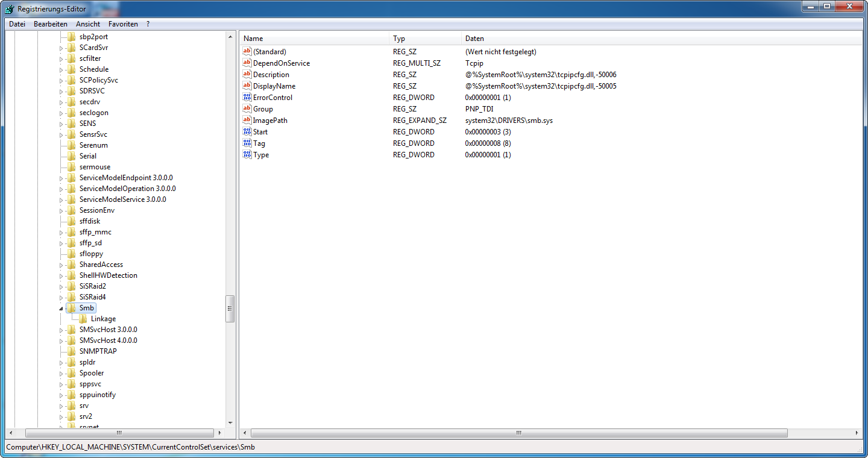
Task: Click the Linkage folder icon
Action: (83, 319)
